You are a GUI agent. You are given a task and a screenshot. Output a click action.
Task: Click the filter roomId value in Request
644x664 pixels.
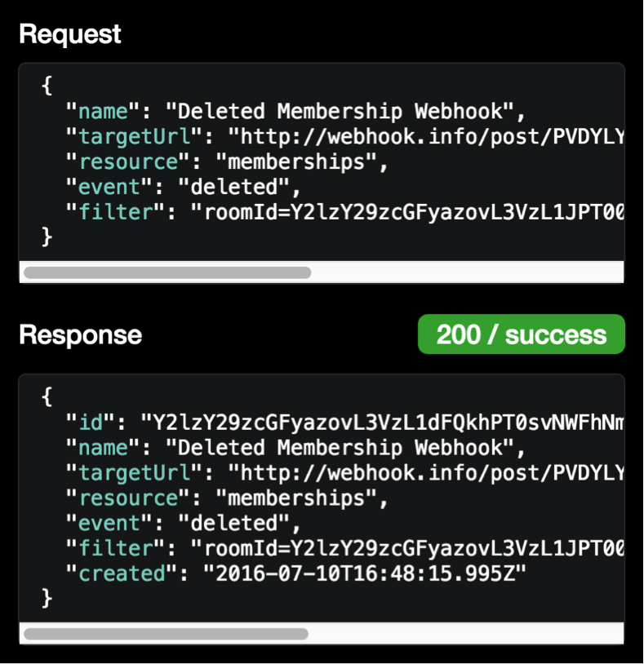(407, 212)
